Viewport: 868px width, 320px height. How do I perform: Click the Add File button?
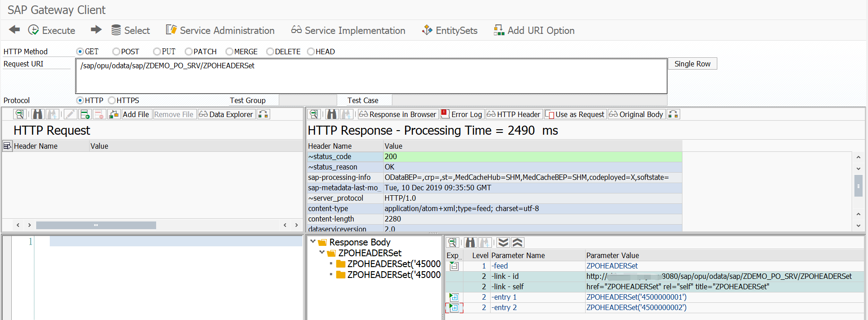[x=136, y=114]
